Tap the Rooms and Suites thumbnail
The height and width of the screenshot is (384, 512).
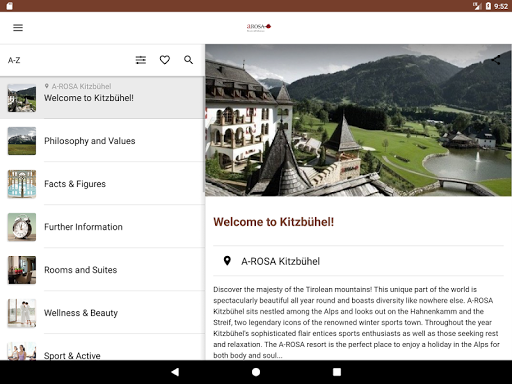(x=22, y=270)
